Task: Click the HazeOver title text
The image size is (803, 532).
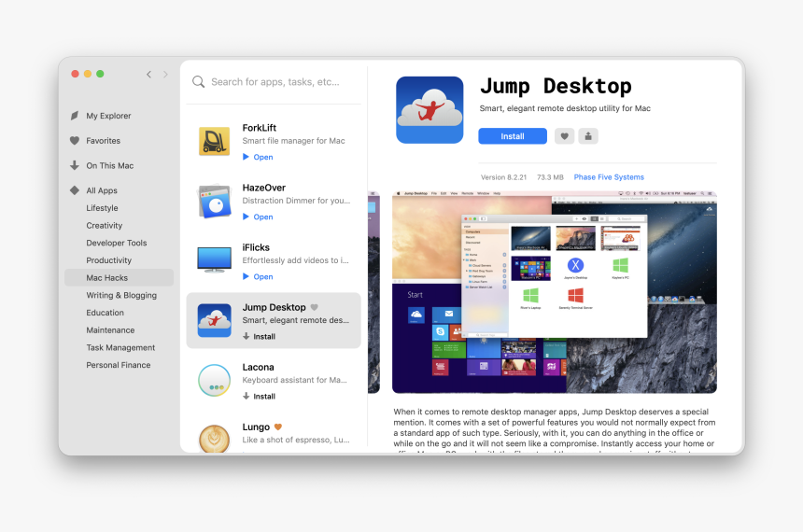Action: click(263, 188)
